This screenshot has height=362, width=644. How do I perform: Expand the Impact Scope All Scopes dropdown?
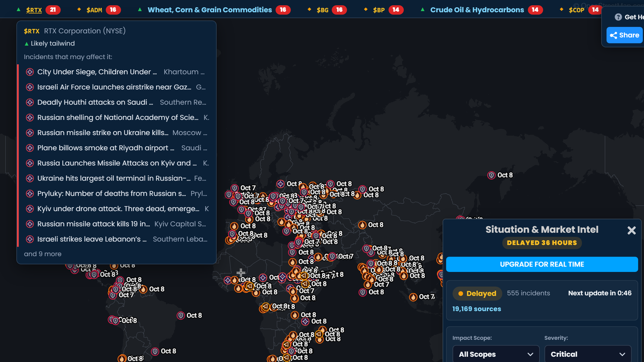496,354
